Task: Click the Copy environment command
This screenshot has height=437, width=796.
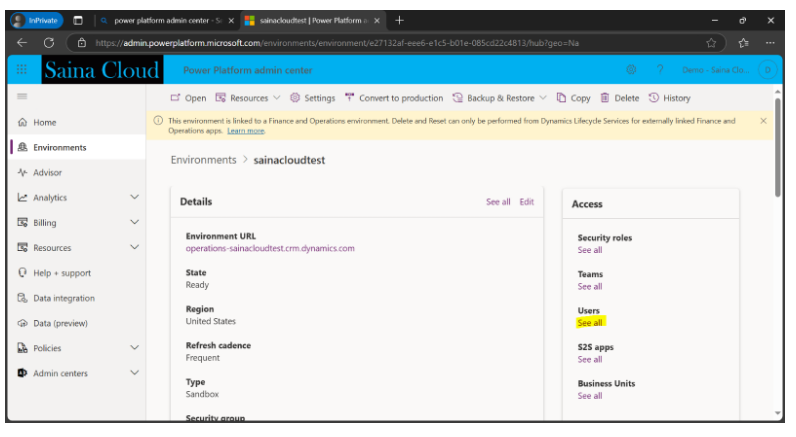Action: click(x=574, y=98)
